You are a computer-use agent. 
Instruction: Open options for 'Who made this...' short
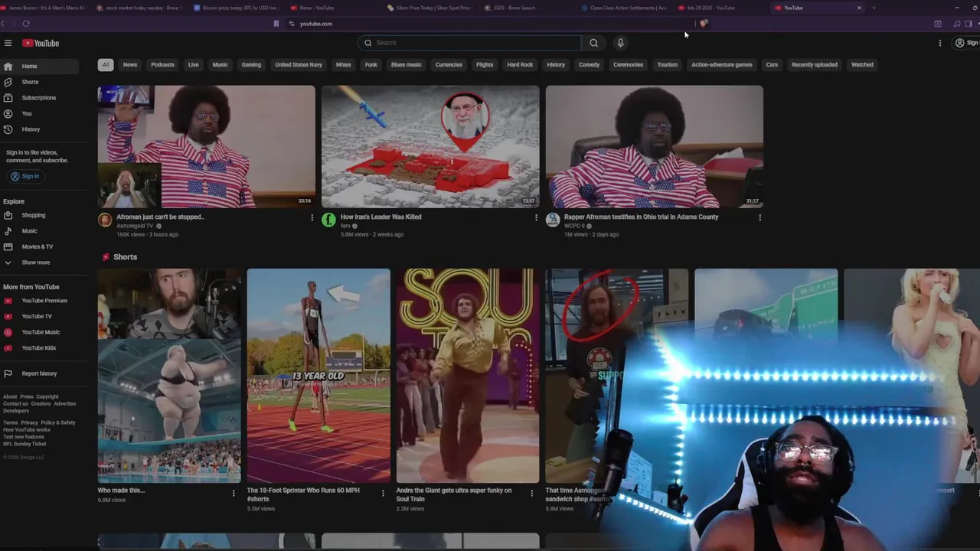pos(234,494)
